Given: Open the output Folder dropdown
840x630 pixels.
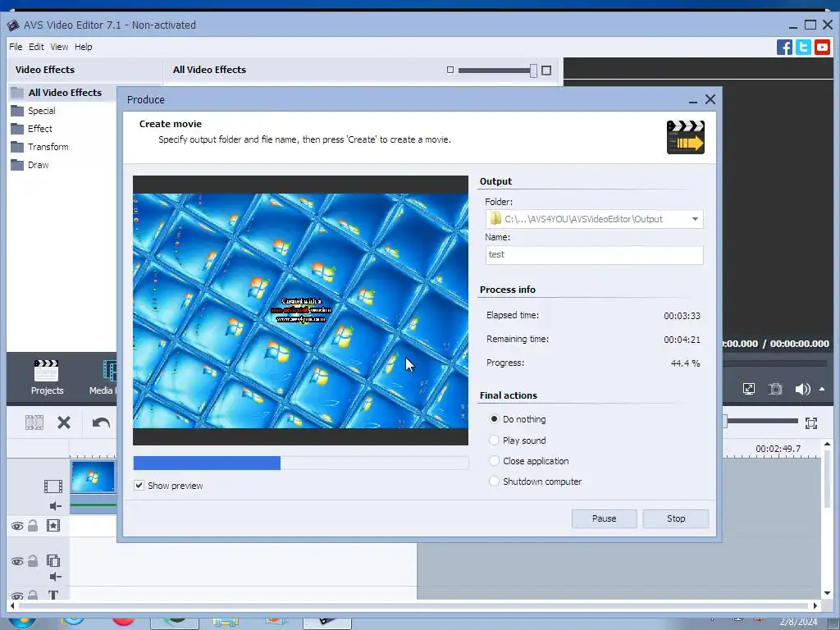Looking at the screenshot, I should click(x=695, y=219).
